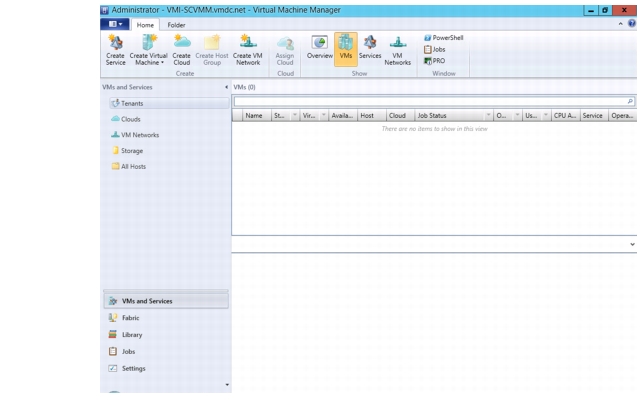The width and height of the screenshot is (643, 415).
Task: Open the Jobs window from ribbon
Action: pos(435,49)
